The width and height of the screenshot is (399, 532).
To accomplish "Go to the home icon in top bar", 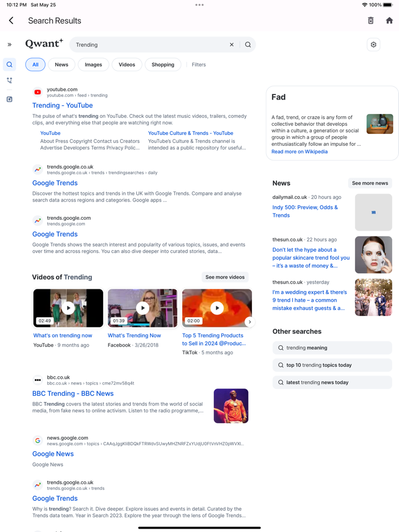I will coord(389,21).
